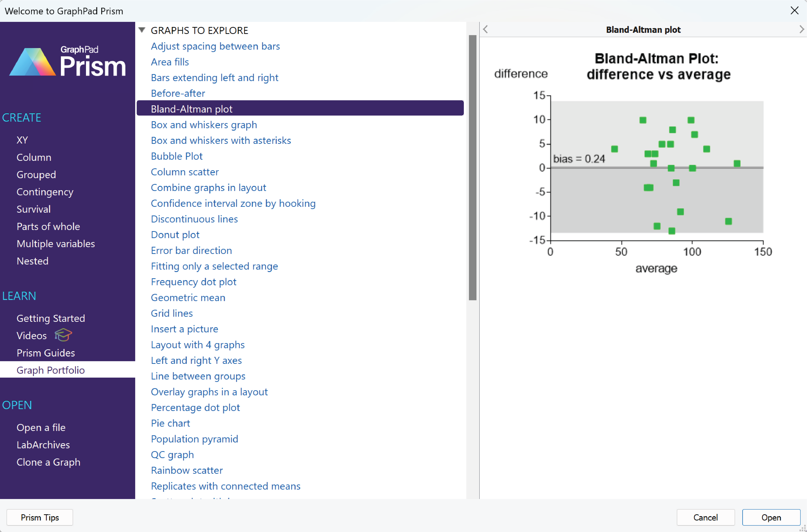Open the Prism Guides resource

click(x=46, y=353)
